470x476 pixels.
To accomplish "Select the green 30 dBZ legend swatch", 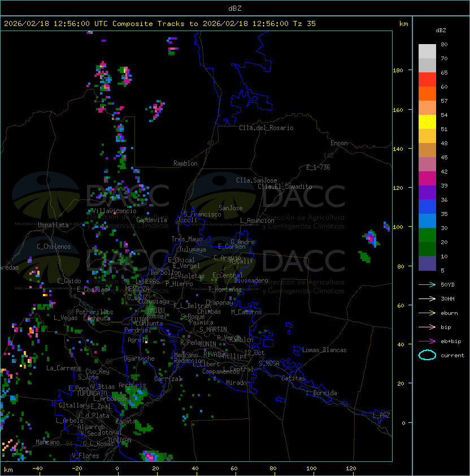I will tap(427, 235).
